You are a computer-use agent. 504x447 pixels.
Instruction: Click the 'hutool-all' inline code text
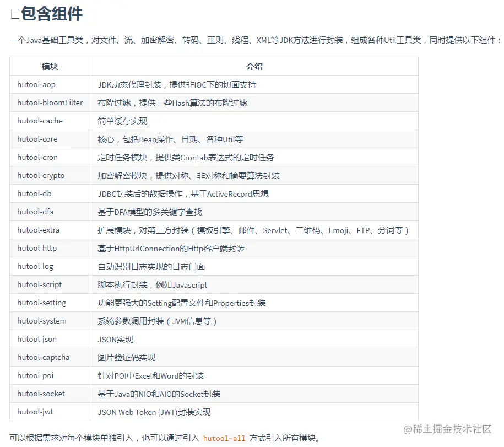(x=224, y=438)
